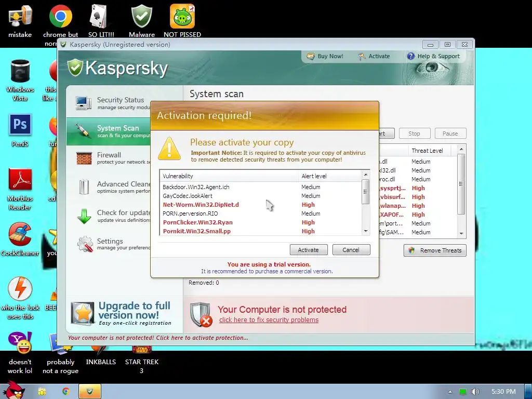This screenshot has width=532, height=399.
Task: Click the Kaspersky shield logo
Action: tap(75, 67)
